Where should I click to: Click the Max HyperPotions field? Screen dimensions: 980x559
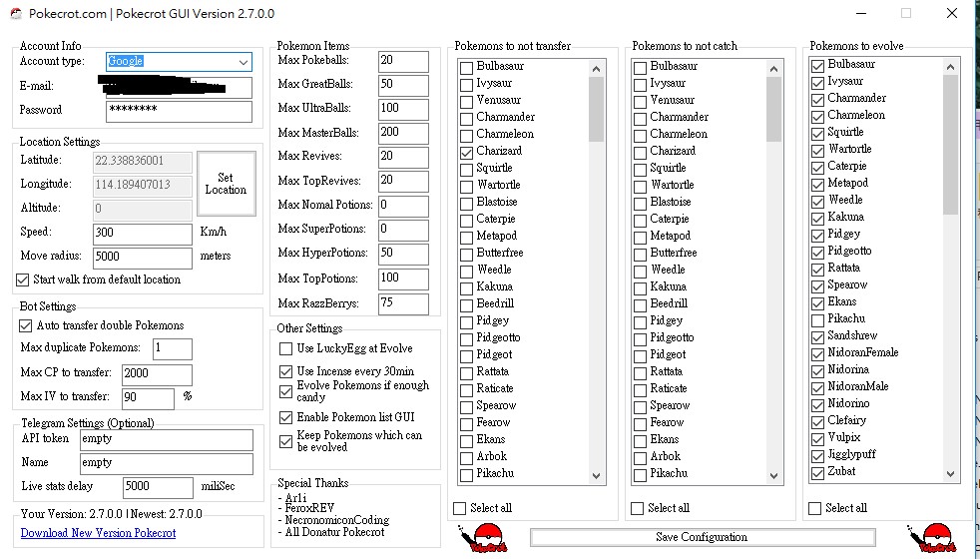[x=404, y=254]
